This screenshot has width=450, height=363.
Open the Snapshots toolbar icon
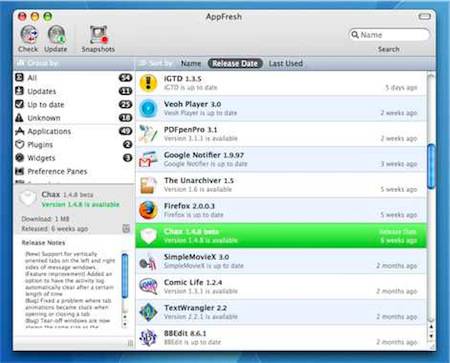[x=99, y=35]
